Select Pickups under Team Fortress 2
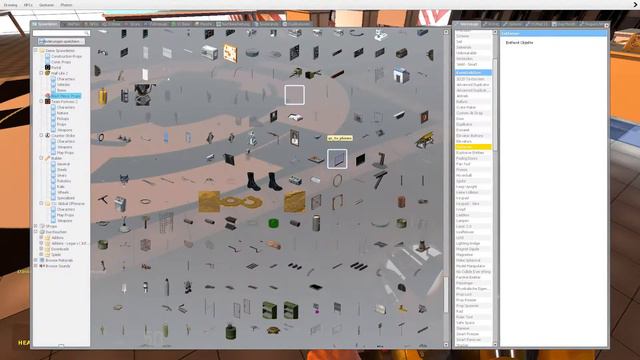The width and height of the screenshot is (640, 360). point(60,118)
